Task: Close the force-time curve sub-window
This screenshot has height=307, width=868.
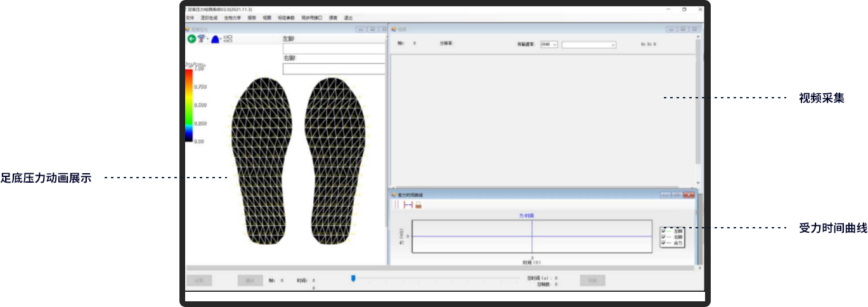Action: [x=689, y=195]
